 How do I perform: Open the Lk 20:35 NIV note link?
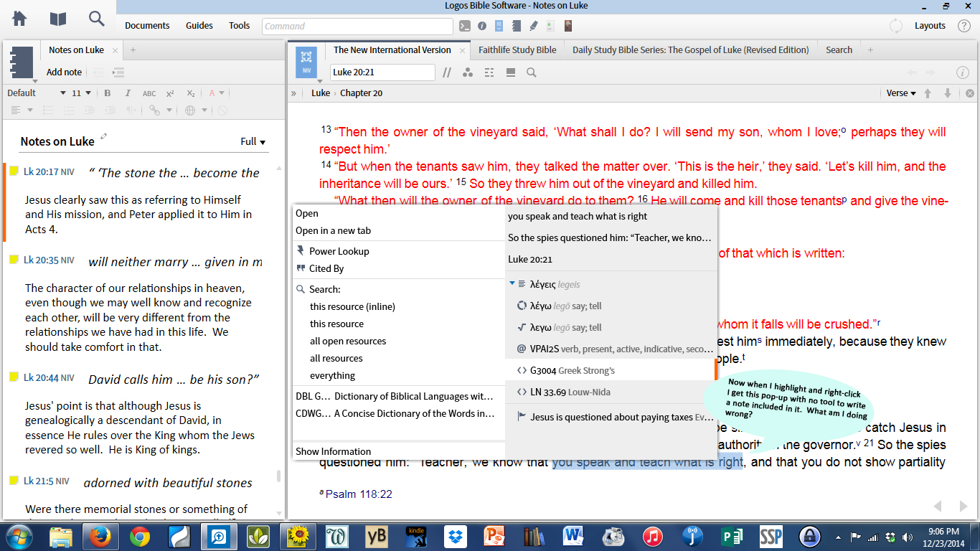click(x=49, y=260)
